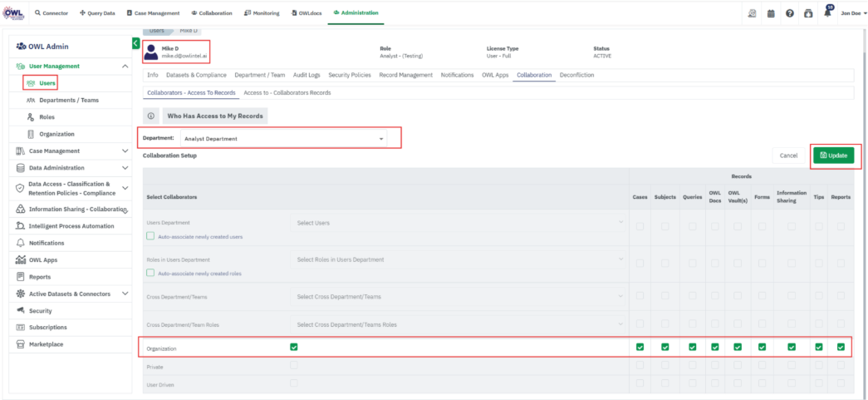
Task: Click Mike D's user avatar icon
Action: click(152, 52)
